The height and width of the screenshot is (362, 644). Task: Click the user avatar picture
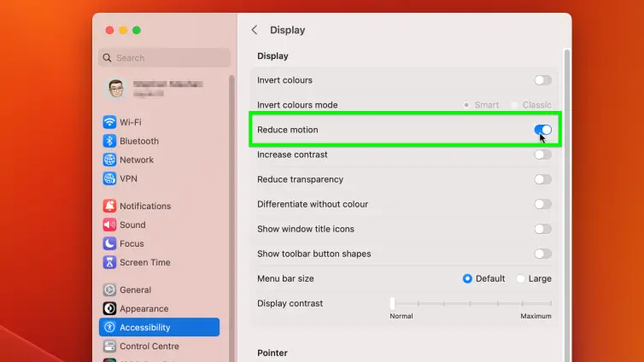pos(116,88)
